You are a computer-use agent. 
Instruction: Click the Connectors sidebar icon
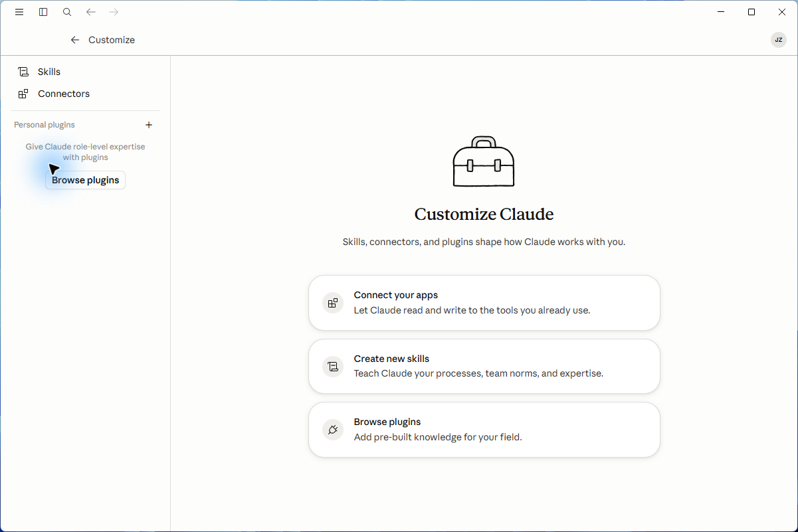(23, 94)
